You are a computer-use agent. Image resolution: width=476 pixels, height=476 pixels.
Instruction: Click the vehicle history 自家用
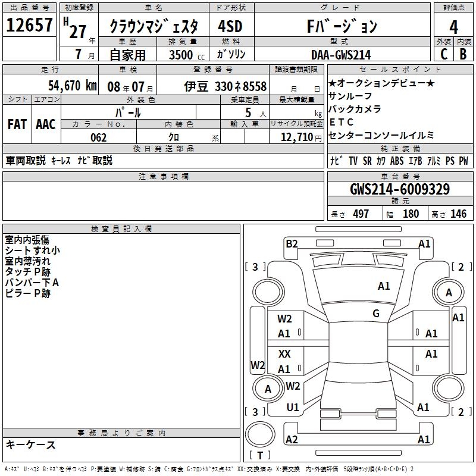click(127, 55)
